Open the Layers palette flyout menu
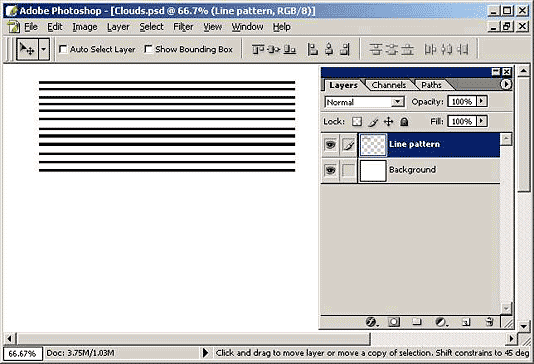This screenshot has width=534, height=364. [x=506, y=84]
